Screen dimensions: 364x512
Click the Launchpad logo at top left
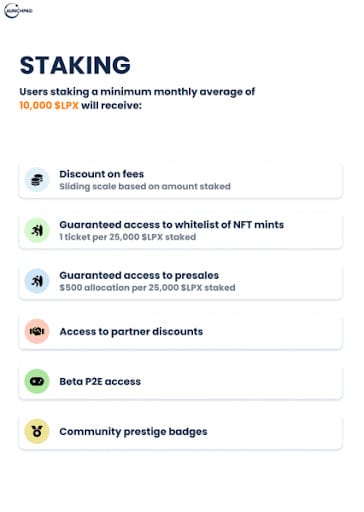click(18, 10)
